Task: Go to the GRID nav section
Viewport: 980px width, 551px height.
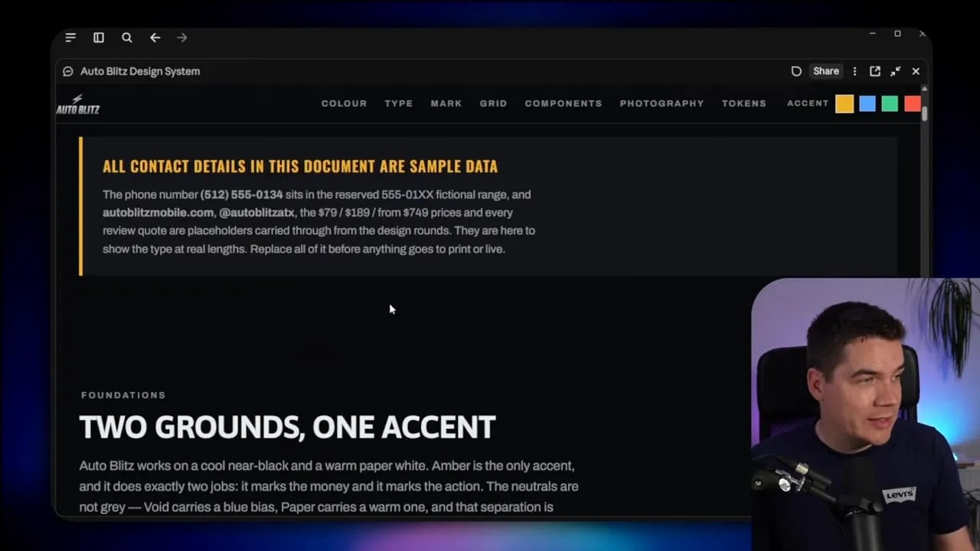Action: (493, 103)
